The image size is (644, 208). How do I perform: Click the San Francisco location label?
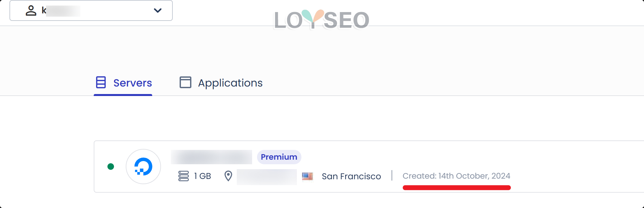351,176
